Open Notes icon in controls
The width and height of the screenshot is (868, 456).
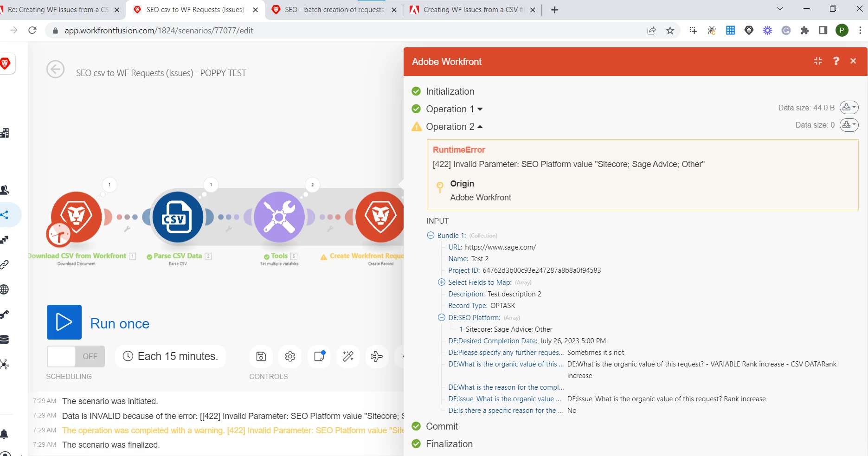tap(319, 356)
